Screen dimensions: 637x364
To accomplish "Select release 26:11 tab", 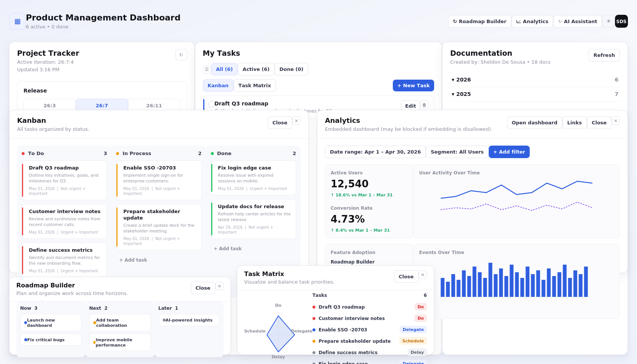I will click(154, 105).
